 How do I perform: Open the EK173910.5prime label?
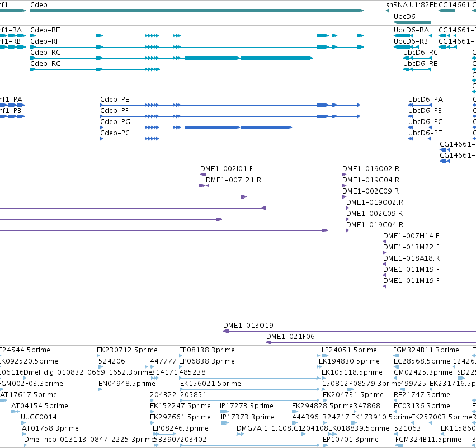click(x=381, y=417)
